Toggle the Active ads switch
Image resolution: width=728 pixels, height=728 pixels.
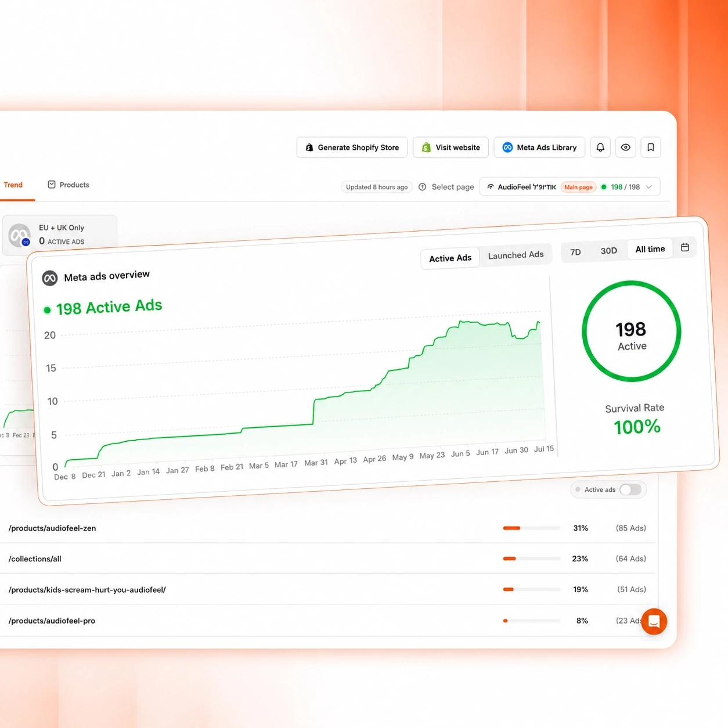point(630,489)
